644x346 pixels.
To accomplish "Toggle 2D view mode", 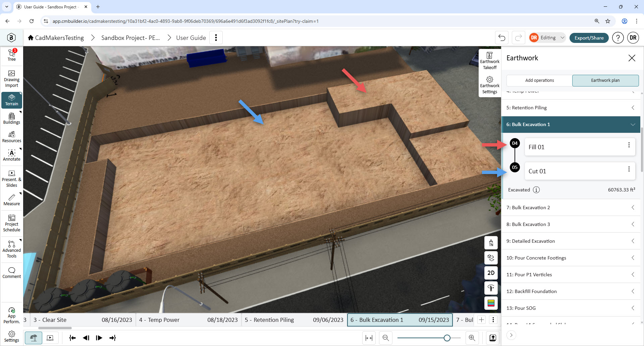I will [491, 273].
